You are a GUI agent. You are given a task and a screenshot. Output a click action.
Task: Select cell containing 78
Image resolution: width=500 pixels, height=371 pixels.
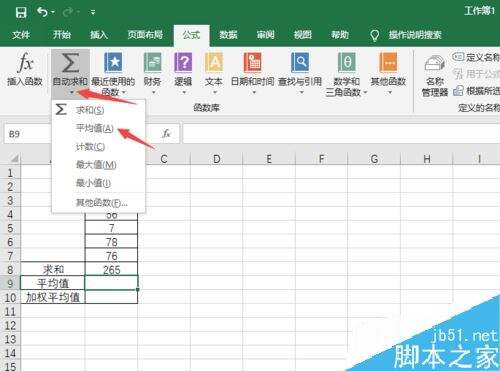pos(111,242)
